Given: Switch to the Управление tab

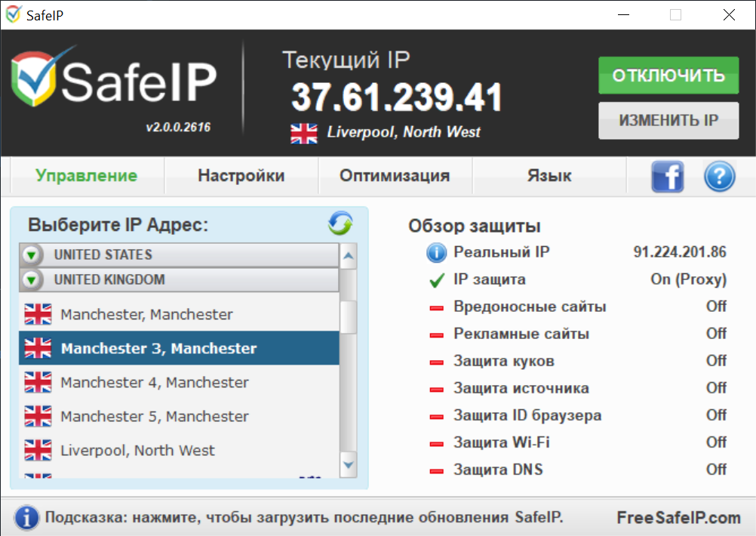Looking at the screenshot, I should click(87, 176).
